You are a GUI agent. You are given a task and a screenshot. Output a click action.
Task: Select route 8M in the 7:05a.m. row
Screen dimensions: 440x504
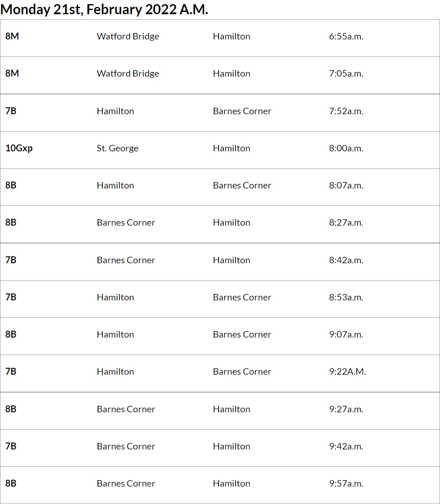coord(12,74)
